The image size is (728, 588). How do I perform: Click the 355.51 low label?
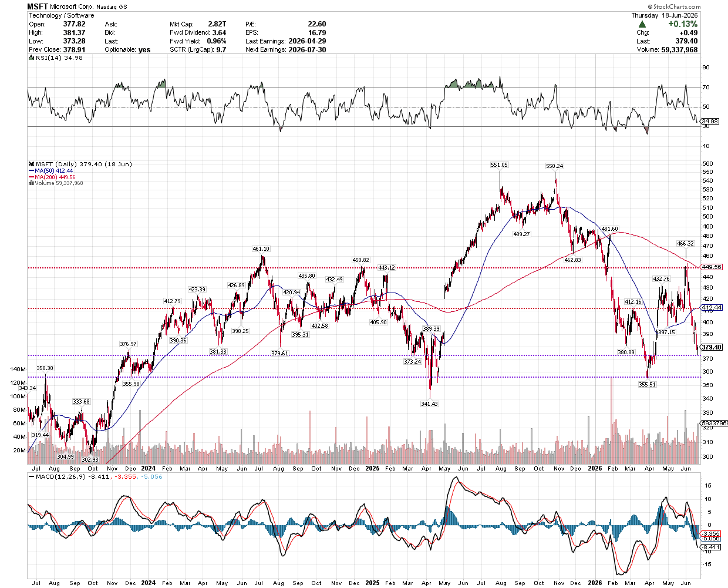click(x=647, y=385)
